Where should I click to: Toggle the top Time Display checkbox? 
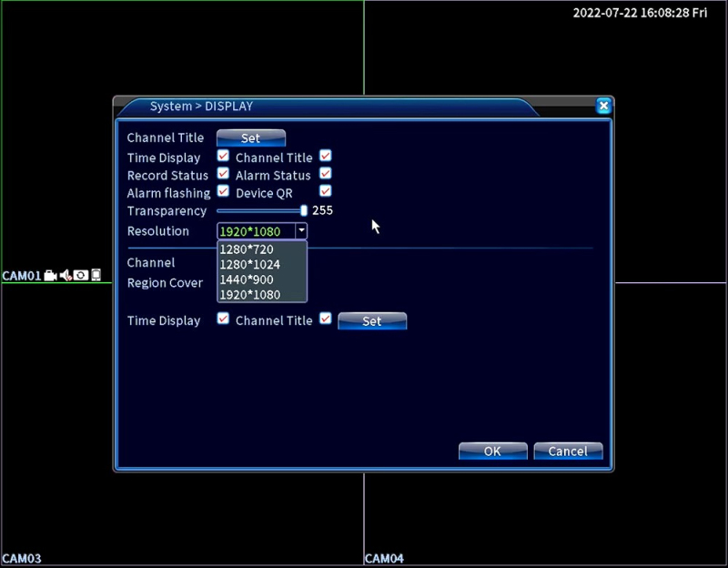coord(223,156)
